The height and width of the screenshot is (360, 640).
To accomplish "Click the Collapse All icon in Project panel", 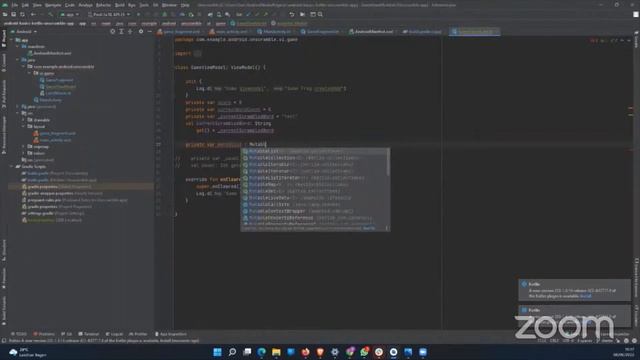I will click(130, 31).
